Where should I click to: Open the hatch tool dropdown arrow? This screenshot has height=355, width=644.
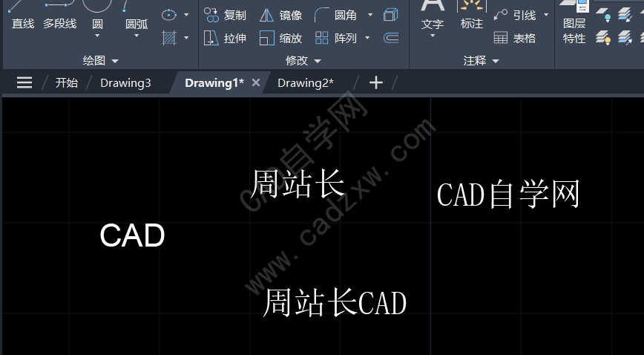[186, 38]
